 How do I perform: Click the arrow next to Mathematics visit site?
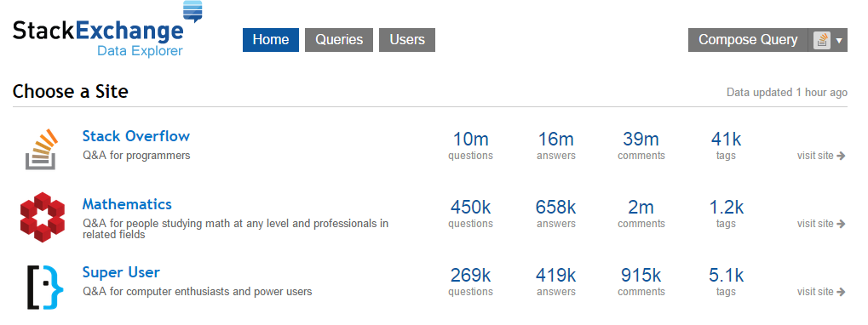pos(842,224)
